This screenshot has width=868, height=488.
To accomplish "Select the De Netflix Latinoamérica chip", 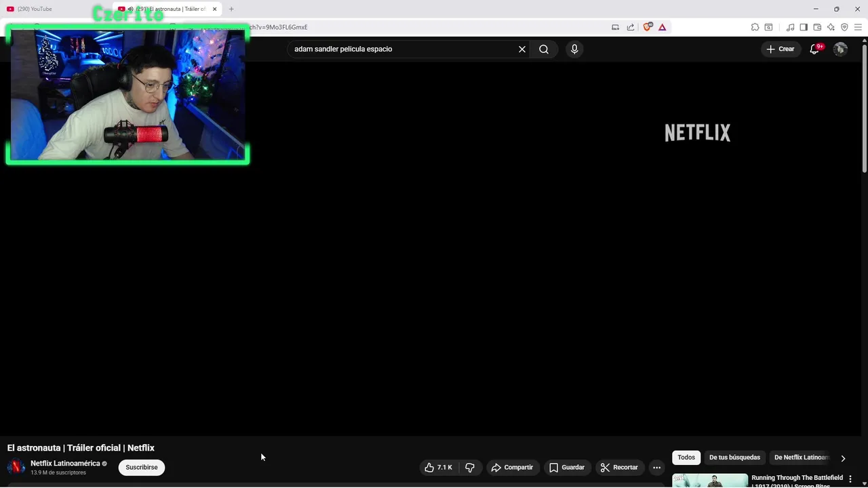I will (801, 457).
